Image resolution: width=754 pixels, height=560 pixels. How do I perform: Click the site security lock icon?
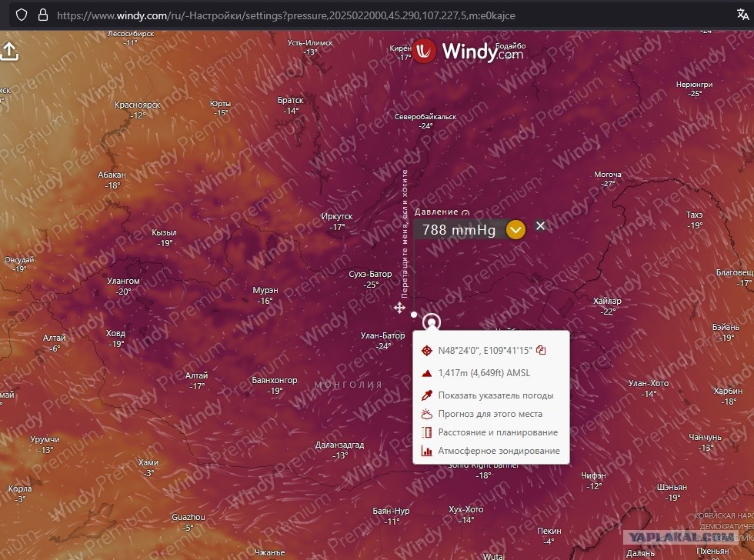click(43, 15)
